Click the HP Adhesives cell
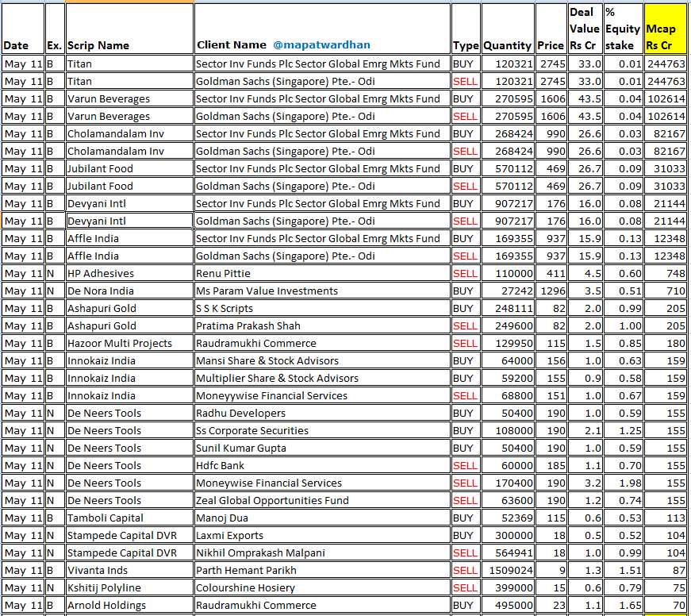 129,273
